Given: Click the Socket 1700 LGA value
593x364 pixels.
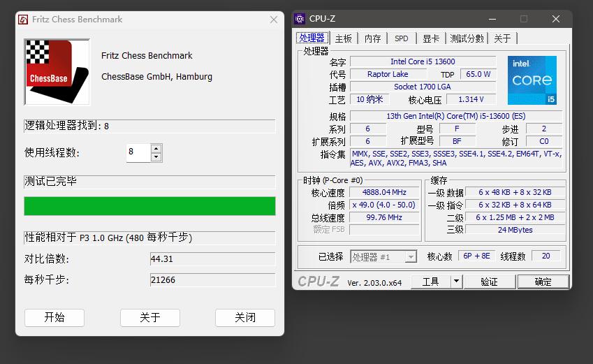Looking at the screenshot, I should (x=423, y=87).
